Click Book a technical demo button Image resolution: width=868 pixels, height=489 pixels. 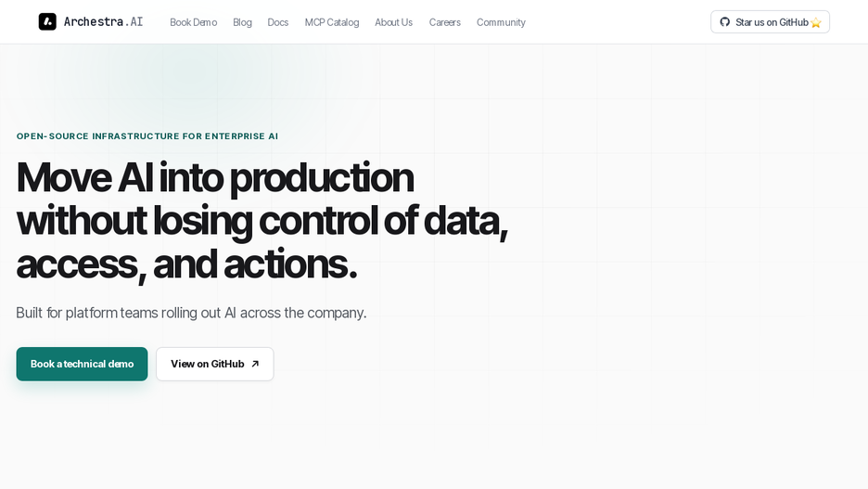[x=82, y=364]
